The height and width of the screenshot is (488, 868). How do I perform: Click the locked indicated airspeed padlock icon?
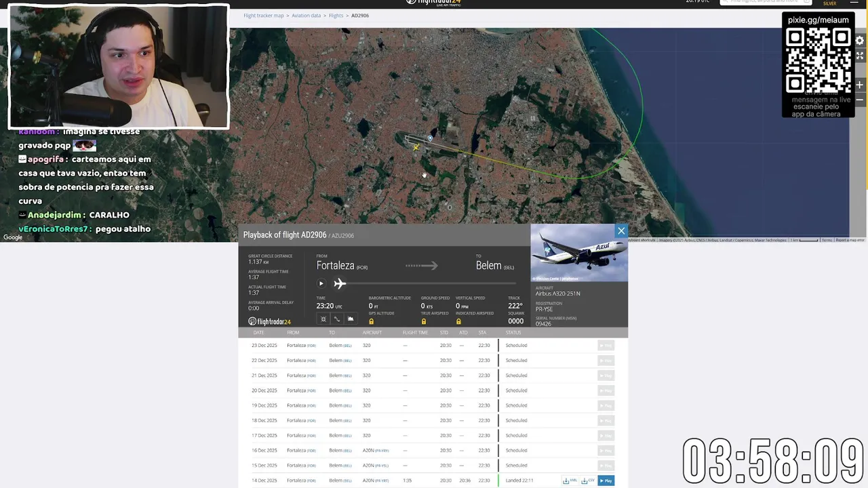point(458,321)
